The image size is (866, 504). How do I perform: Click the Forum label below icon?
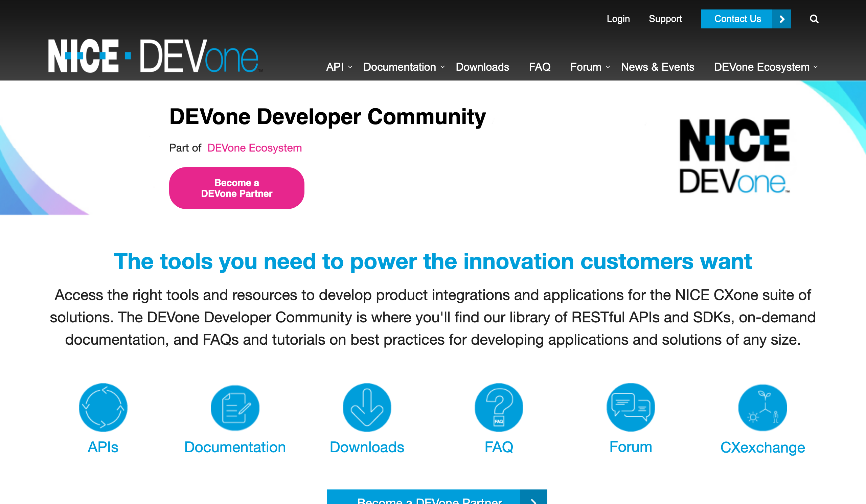pos(631,446)
